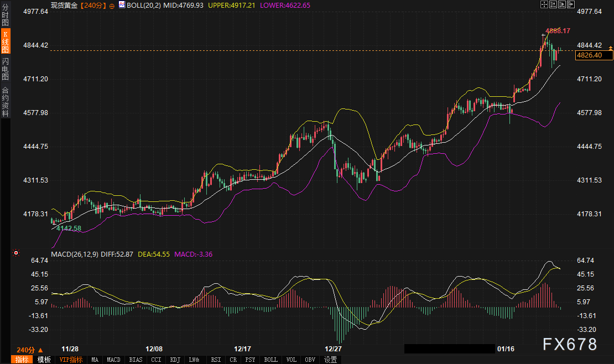Select the RSI indicator
Screen dimensions: 614x364
coord(216,360)
